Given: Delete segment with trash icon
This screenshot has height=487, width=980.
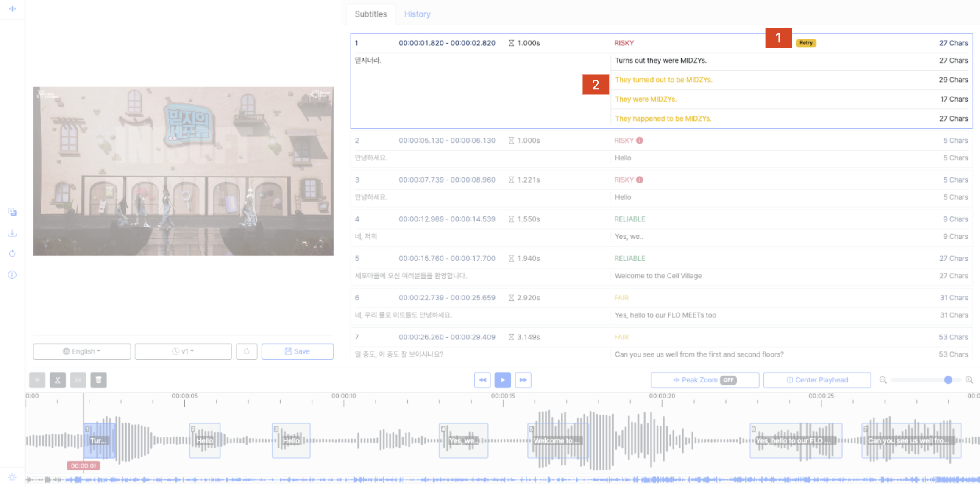Looking at the screenshot, I should [98, 380].
